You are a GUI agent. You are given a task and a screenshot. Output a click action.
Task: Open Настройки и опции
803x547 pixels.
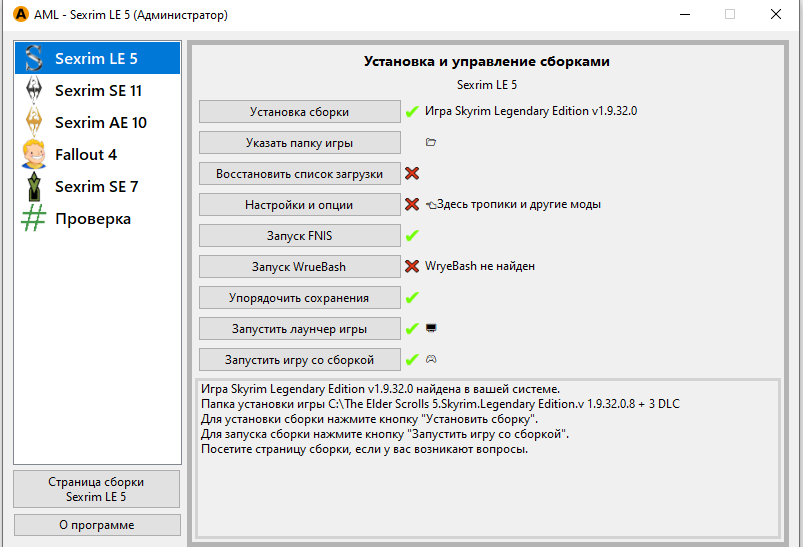pyautogui.click(x=299, y=204)
